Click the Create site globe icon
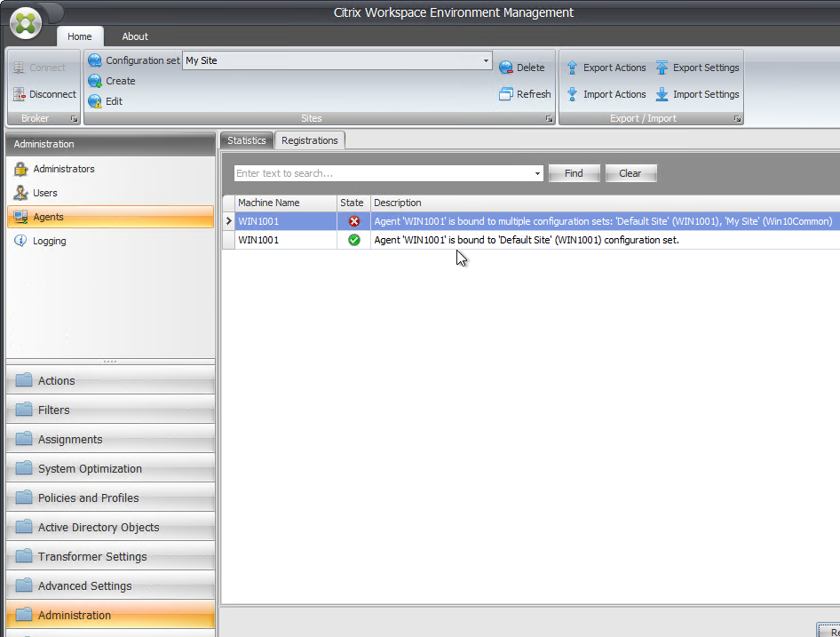840x637 pixels. click(x=95, y=81)
